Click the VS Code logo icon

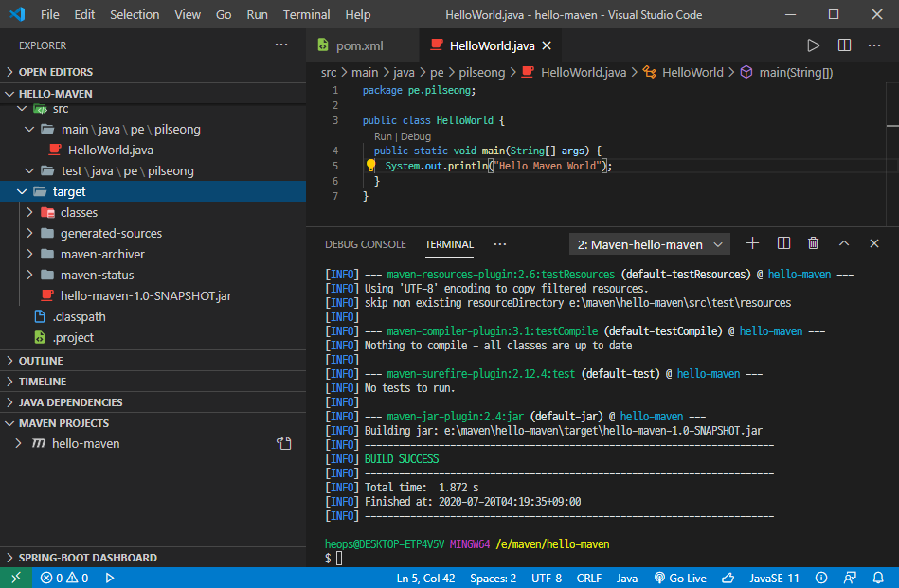pos(17,14)
